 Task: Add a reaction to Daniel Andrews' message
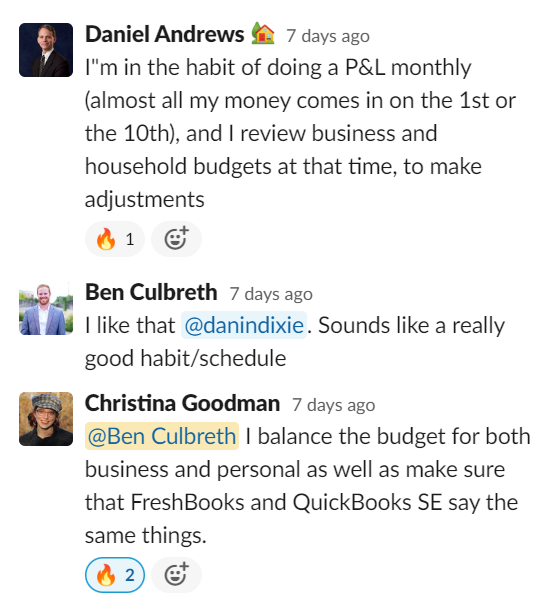pos(176,239)
